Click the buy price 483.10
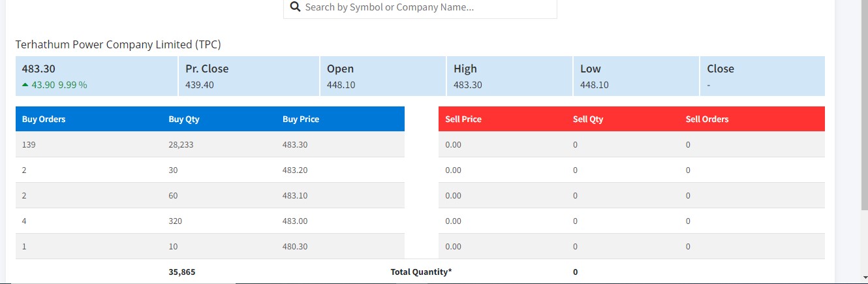The width and height of the screenshot is (868, 284). 295,196
